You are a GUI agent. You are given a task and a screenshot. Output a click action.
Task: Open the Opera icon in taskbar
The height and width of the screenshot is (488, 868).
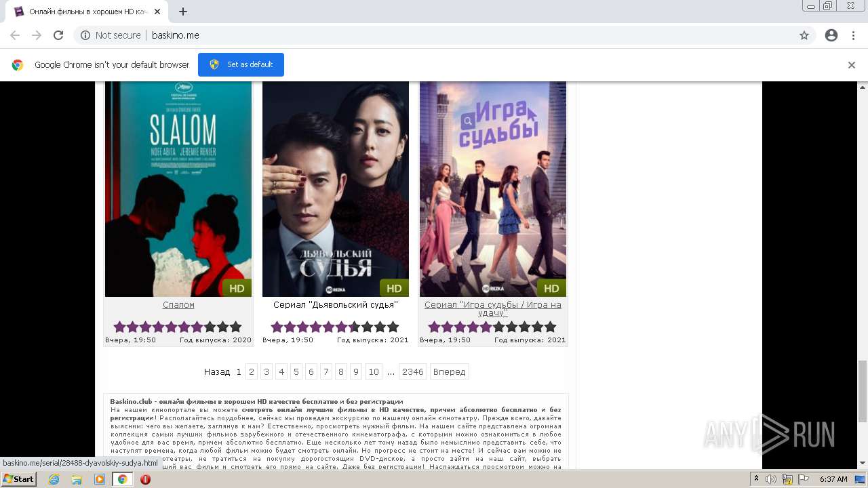tap(145, 479)
